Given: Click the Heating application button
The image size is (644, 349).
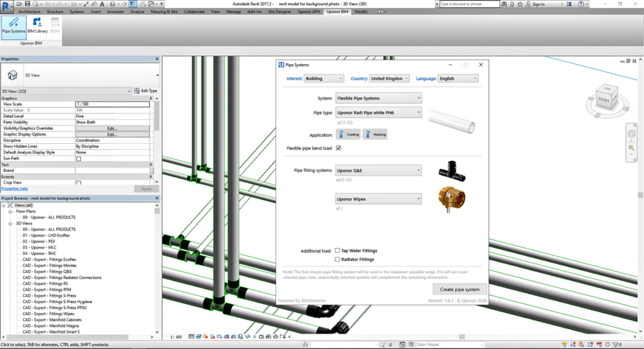Looking at the screenshot, I should [x=375, y=134].
